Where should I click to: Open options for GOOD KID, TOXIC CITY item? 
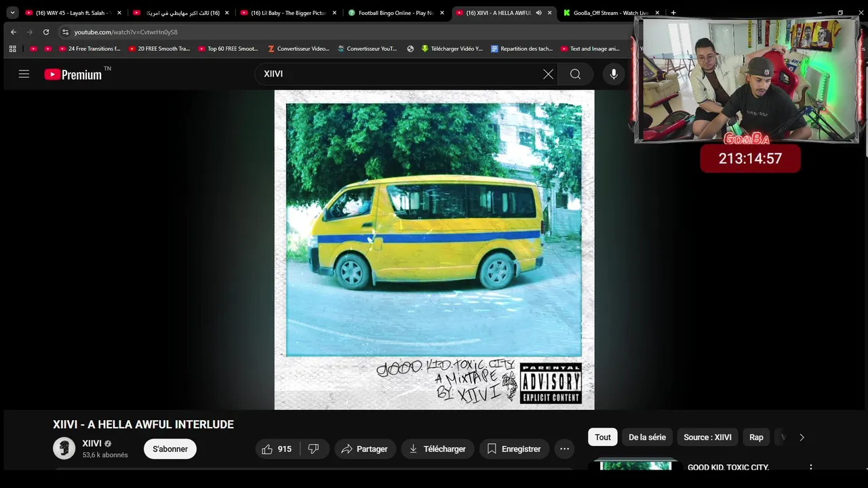pos(810,467)
